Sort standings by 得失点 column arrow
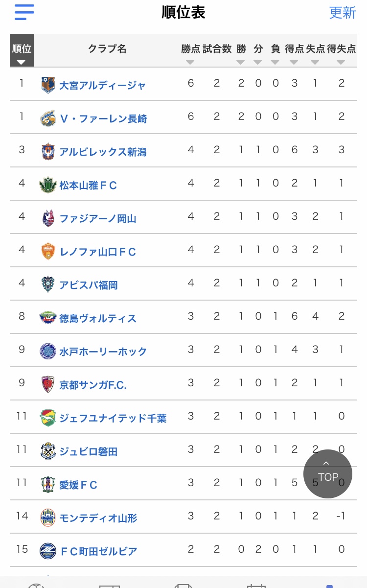Image resolution: width=367 pixels, height=588 pixels. [341, 62]
